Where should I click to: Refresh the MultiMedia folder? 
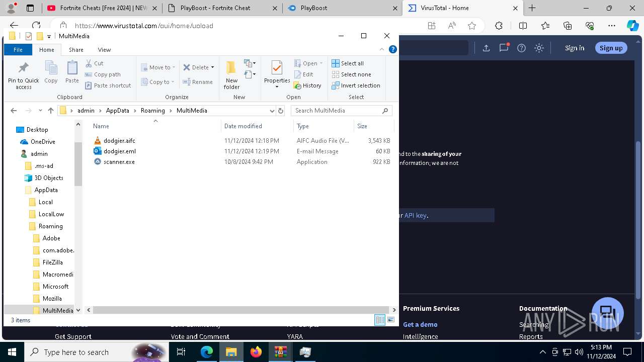(x=281, y=111)
